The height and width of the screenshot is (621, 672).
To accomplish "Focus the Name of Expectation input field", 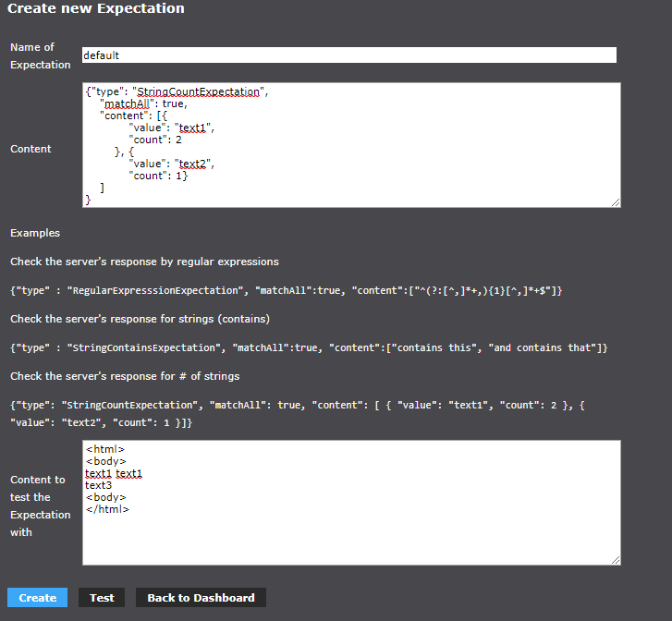I will click(x=348, y=55).
